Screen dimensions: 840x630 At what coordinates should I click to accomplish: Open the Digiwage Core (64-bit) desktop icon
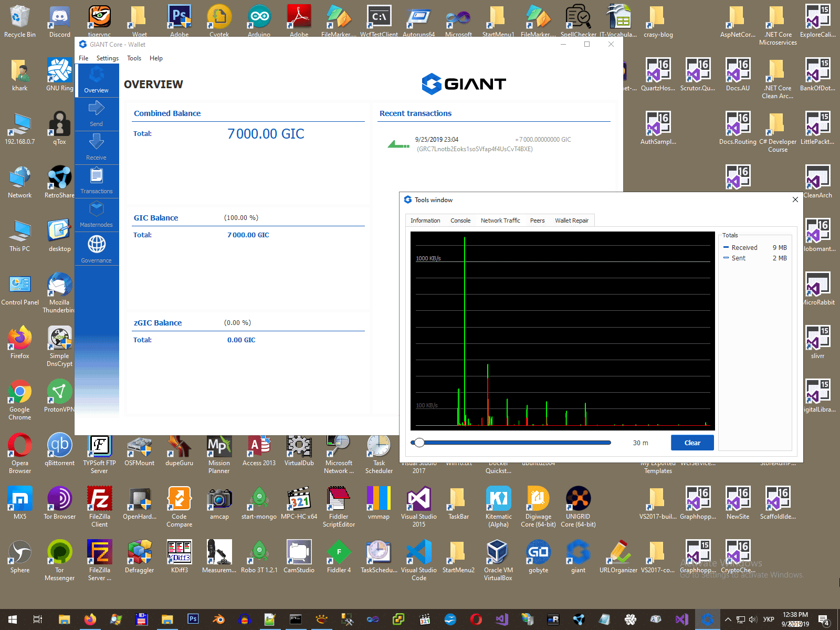pos(538,507)
